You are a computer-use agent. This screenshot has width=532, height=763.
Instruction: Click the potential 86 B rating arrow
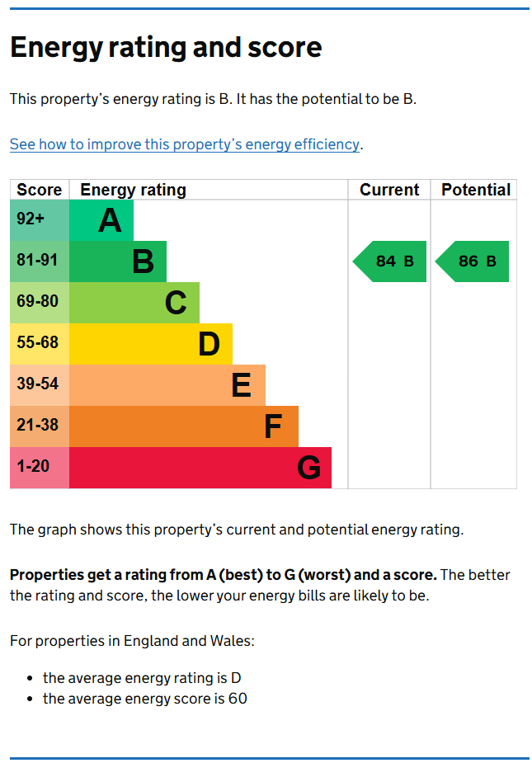tap(473, 261)
